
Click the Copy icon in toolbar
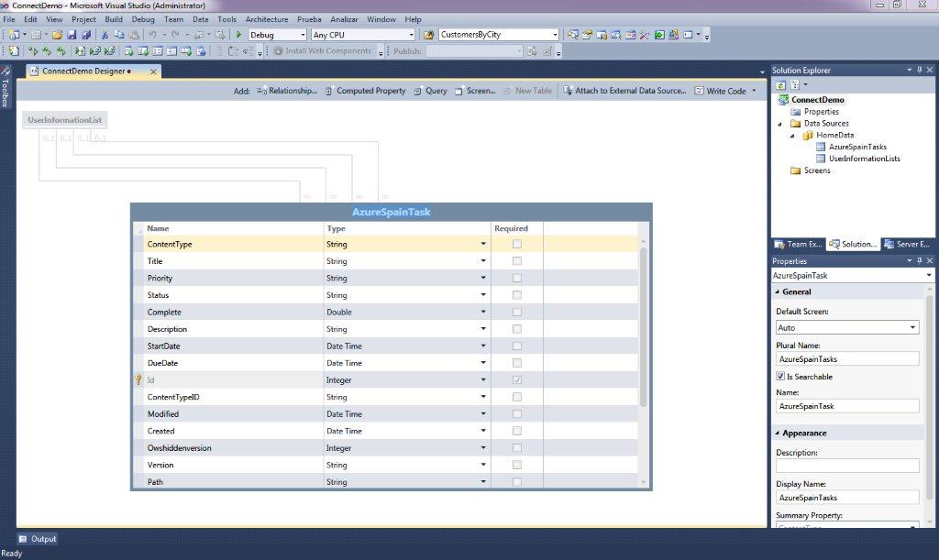[x=119, y=35]
